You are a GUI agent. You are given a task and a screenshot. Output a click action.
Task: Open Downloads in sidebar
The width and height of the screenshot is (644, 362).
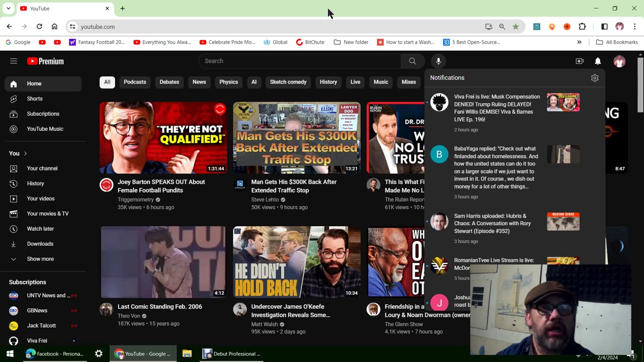pyautogui.click(x=43, y=244)
